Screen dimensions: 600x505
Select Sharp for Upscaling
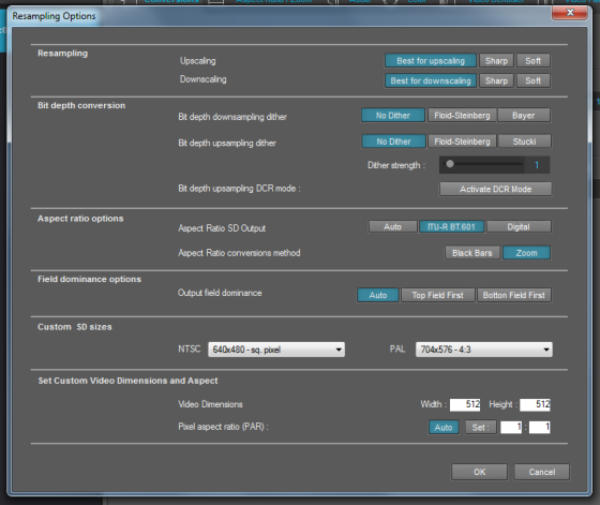click(x=494, y=61)
